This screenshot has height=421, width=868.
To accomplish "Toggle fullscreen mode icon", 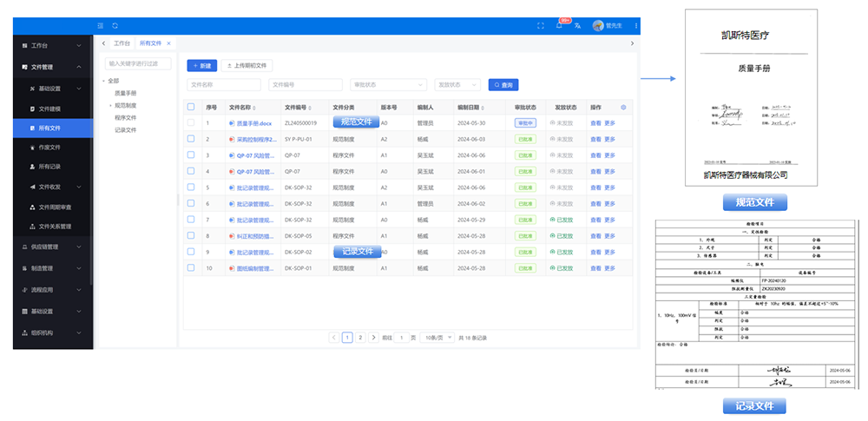I will coord(541,26).
